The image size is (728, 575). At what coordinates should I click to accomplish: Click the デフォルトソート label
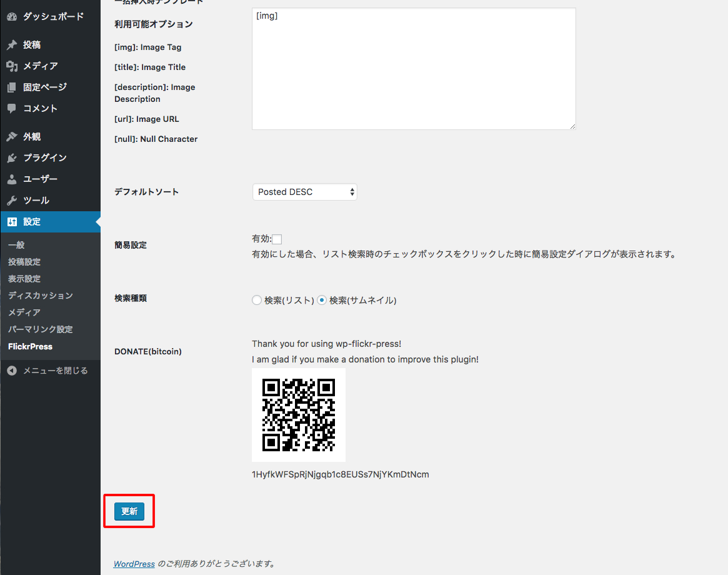[147, 192]
